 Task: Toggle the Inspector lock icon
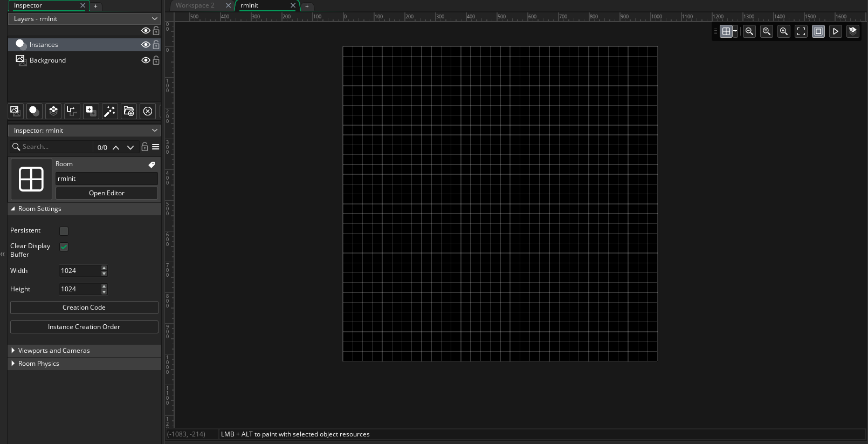[144, 147]
